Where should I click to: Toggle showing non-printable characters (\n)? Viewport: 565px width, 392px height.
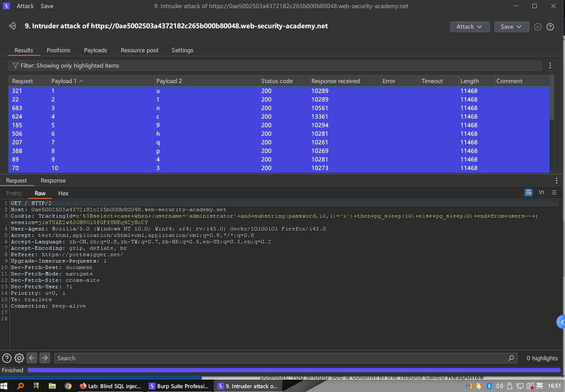tap(541, 192)
